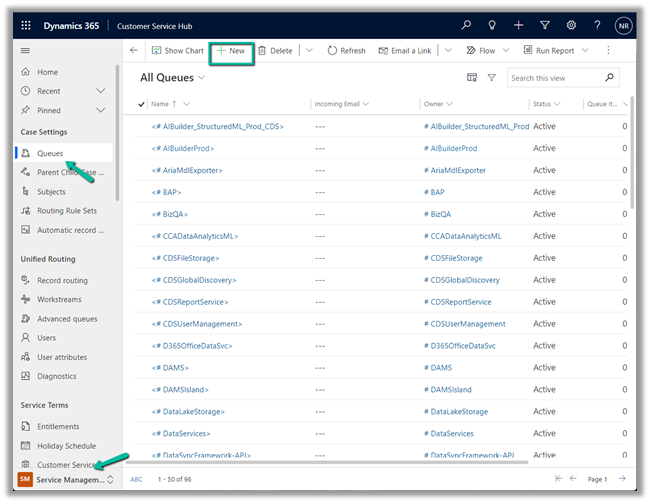Expand the Recent section chevron

click(x=100, y=91)
